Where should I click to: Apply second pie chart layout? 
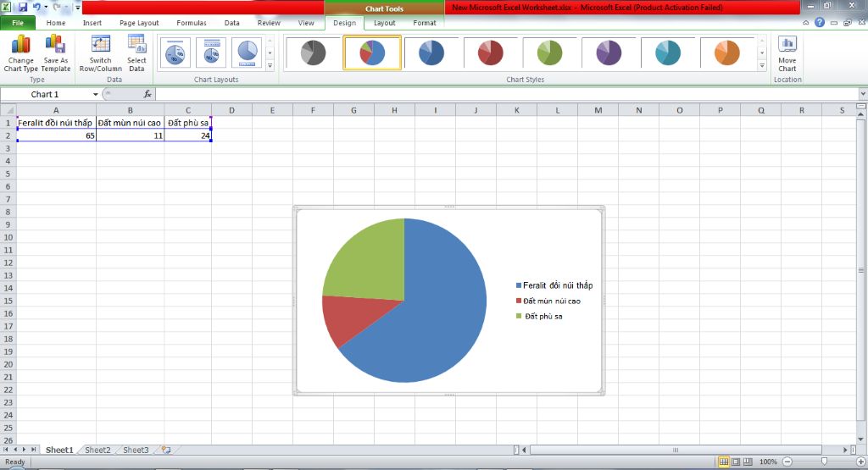[211, 53]
